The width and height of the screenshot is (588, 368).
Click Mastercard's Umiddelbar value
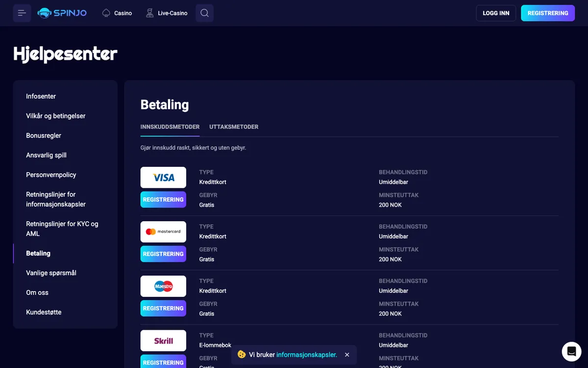click(x=393, y=237)
